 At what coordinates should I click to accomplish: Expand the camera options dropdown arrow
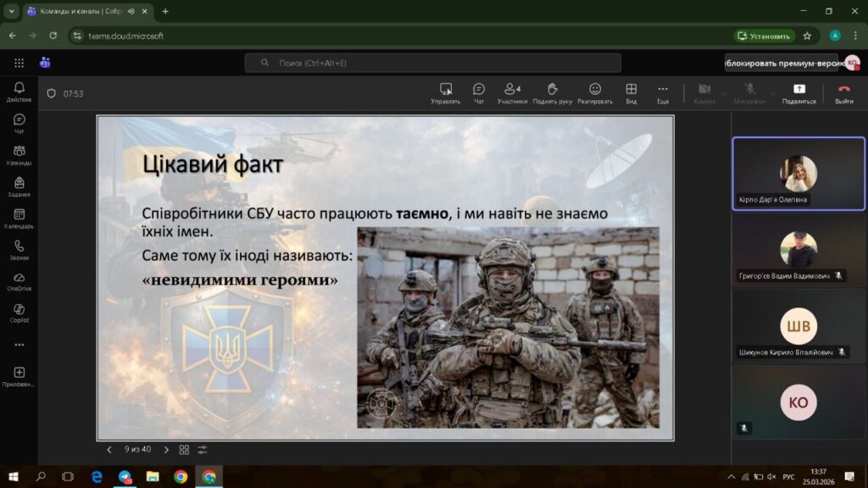click(725, 93)
